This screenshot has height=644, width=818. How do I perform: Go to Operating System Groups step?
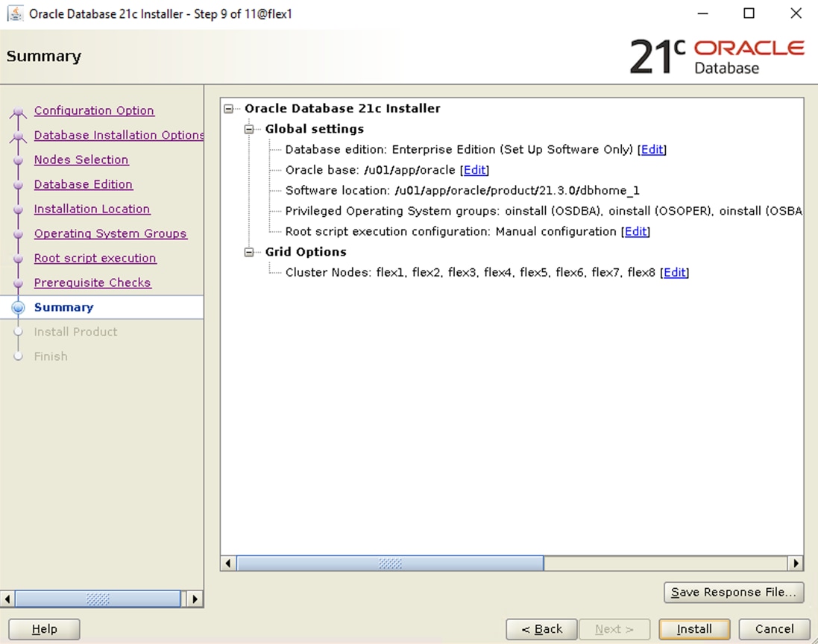pos(110,233)
